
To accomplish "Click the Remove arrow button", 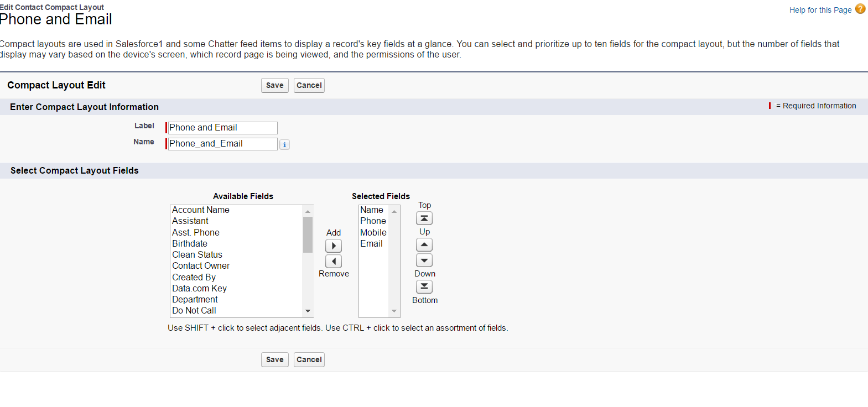I will click(334, 262).
